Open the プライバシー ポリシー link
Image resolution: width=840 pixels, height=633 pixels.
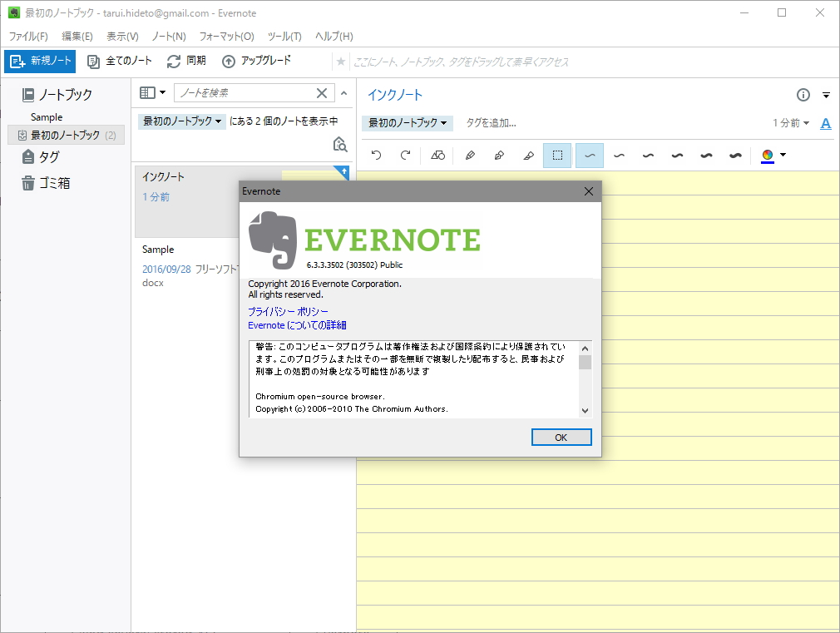(x=289, y=311)
